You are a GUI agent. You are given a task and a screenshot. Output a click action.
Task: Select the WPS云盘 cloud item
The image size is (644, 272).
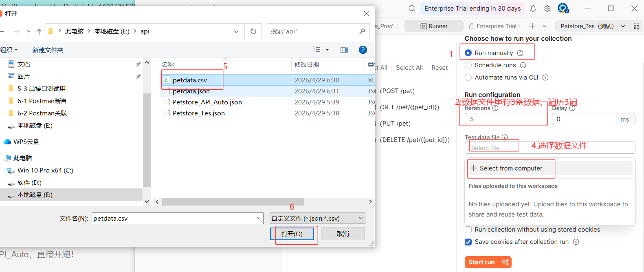point(22,142)
